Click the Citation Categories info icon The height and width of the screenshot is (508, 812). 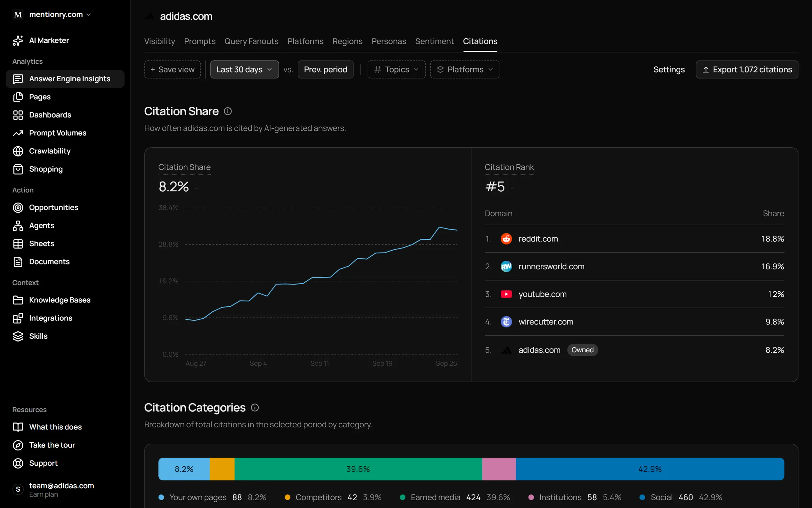pos(255,408)
